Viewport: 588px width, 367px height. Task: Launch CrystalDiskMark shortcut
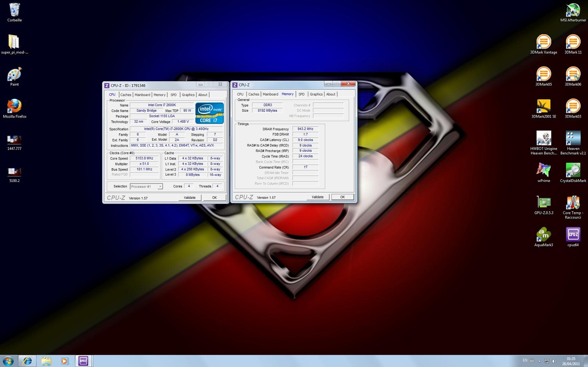coord(573,173)
